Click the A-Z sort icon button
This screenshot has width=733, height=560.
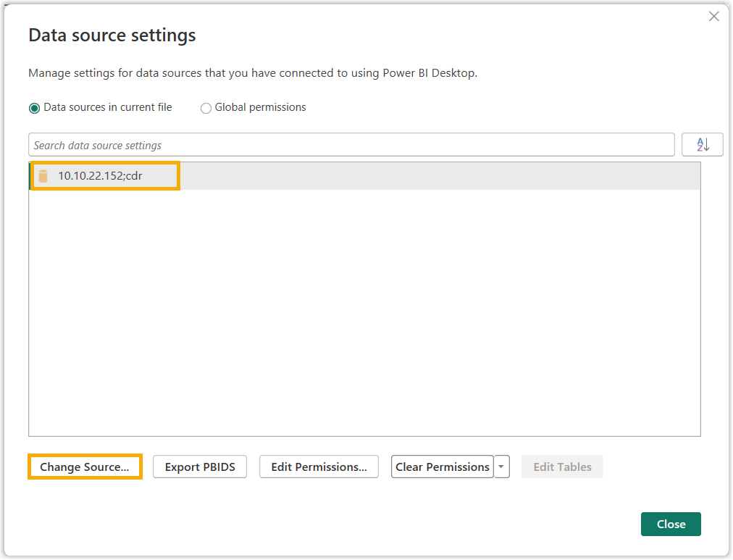[x=702, y=144]
